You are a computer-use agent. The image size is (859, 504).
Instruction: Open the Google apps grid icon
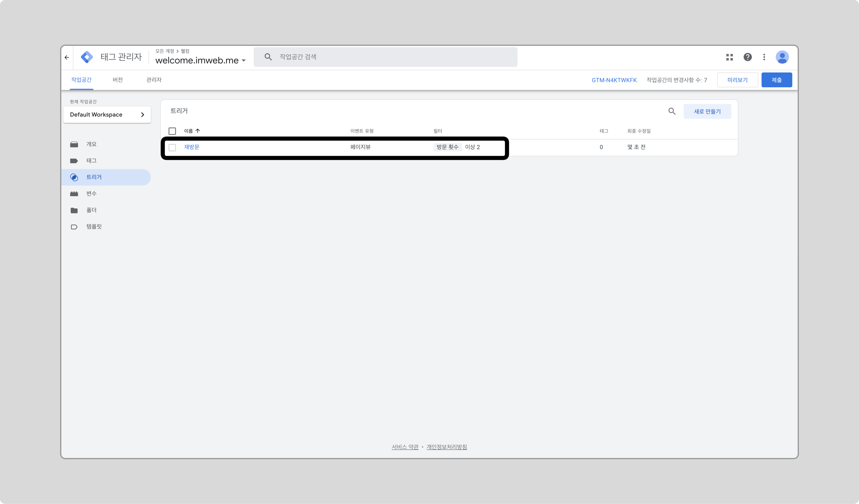tap(729, 57)
